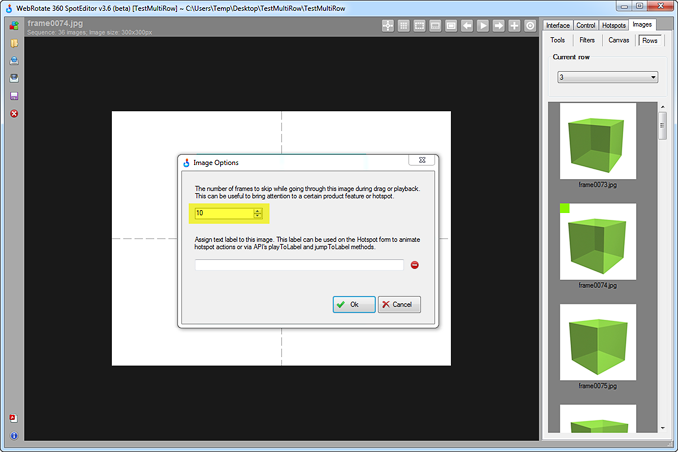Go to next frame with right arrow
The image size is (678, 452).
[x=499, y=26]
